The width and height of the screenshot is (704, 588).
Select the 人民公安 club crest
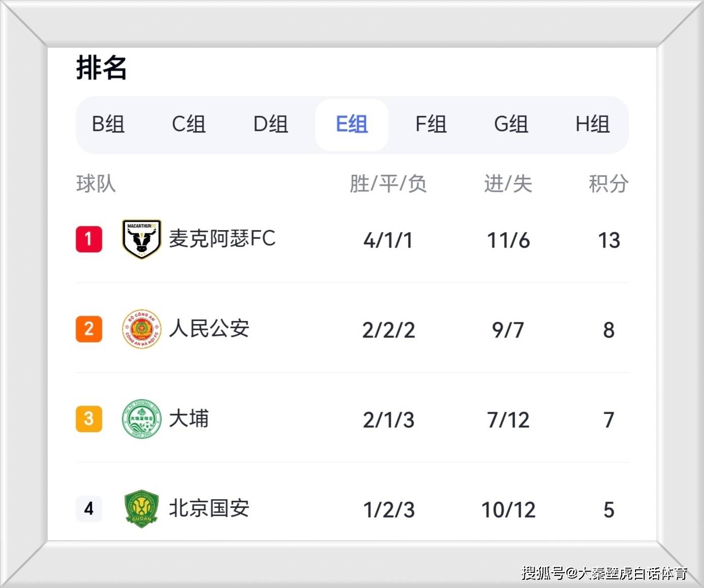[141, 329]
